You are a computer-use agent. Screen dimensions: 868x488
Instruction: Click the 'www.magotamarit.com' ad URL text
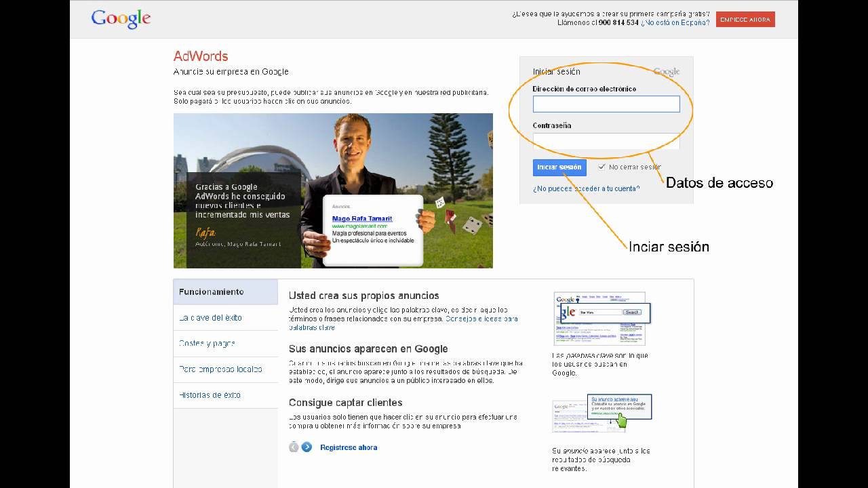click(x=359, y=226)
